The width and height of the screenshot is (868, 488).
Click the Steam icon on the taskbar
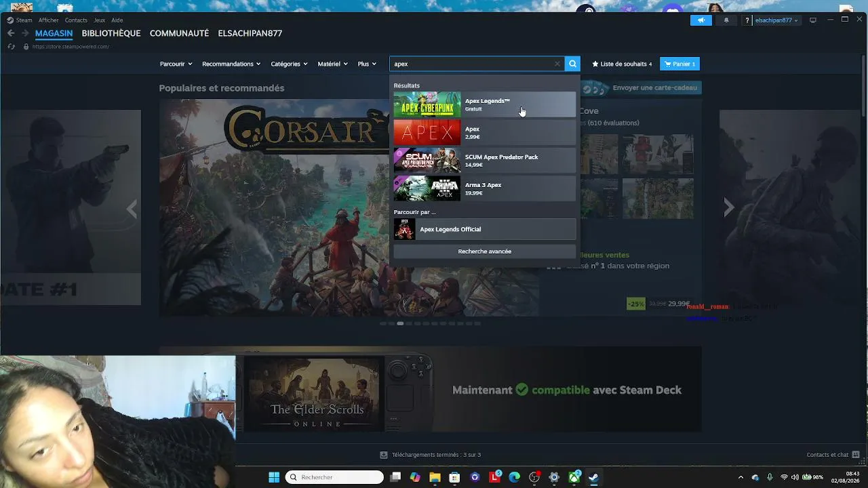[x=593, y=477]
